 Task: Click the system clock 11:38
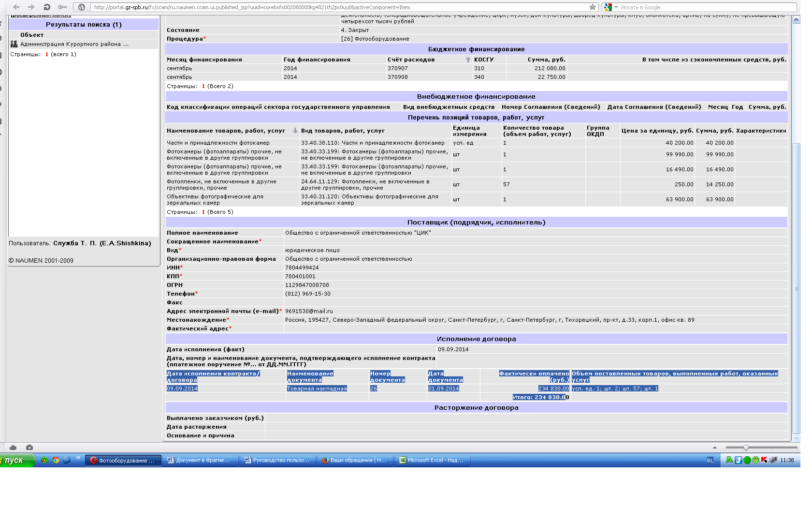pyautogui.click(x=787, y=460)
